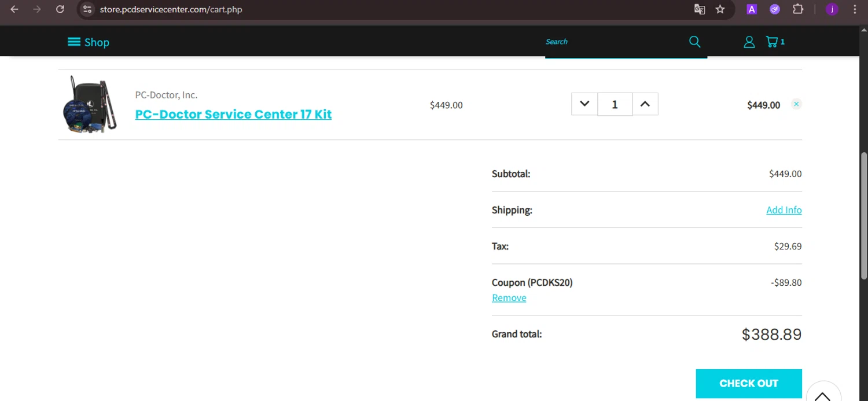Image resolution: width=868 pixels, height=401 pixels.
Task: Open the Service Center 17 Kit thumbnail
Action: click(90, 105)
